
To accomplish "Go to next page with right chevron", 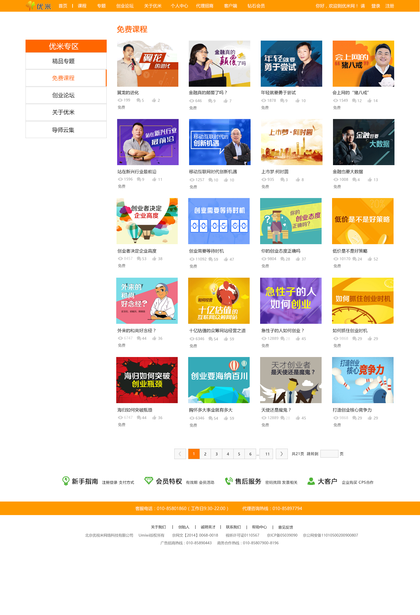I will click(x=282, y=454).
